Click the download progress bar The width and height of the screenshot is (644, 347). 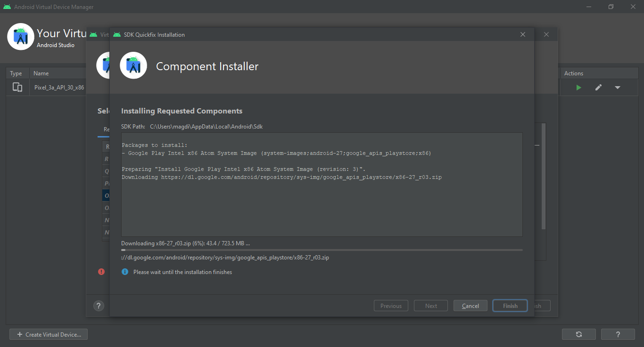(x=322, y=250)
